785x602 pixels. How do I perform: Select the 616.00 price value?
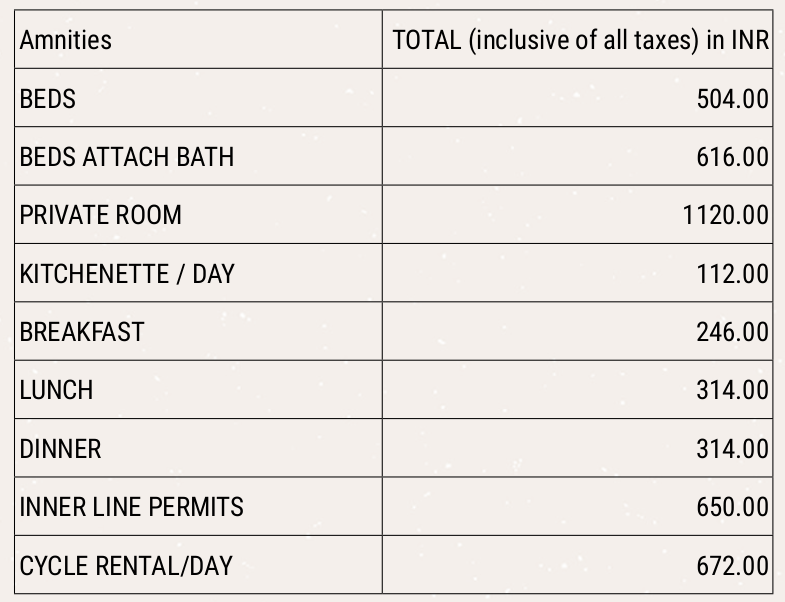732,157
